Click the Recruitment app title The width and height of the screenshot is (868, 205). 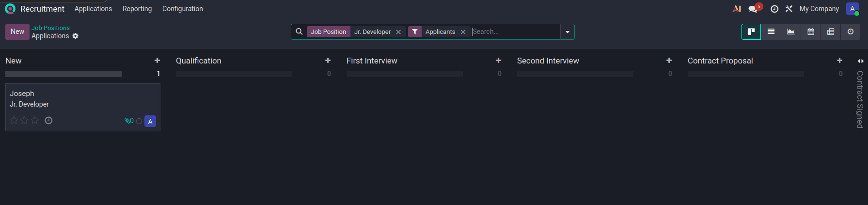point(42,9)
